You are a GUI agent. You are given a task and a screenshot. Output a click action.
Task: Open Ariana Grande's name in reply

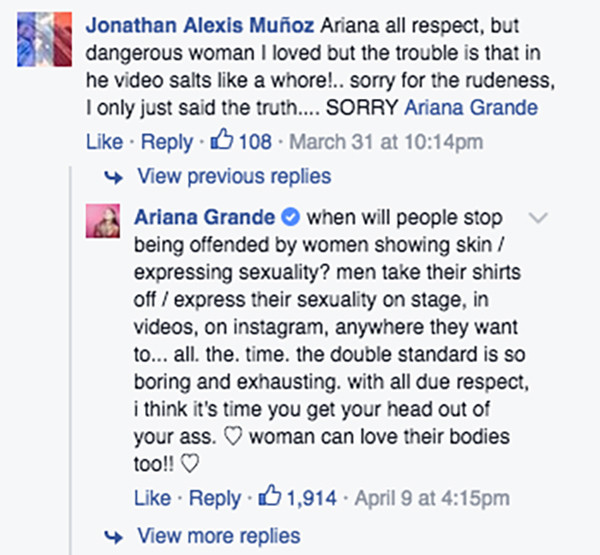204,217
